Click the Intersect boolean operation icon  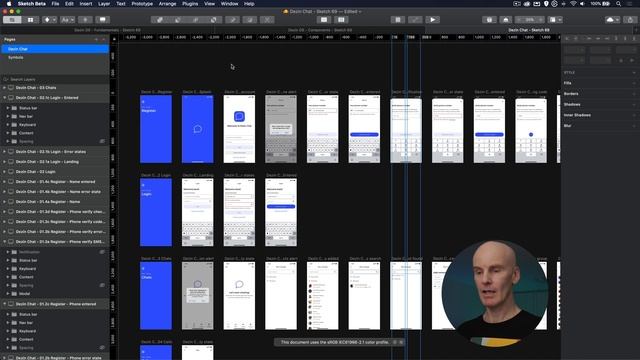pos(196,20)
